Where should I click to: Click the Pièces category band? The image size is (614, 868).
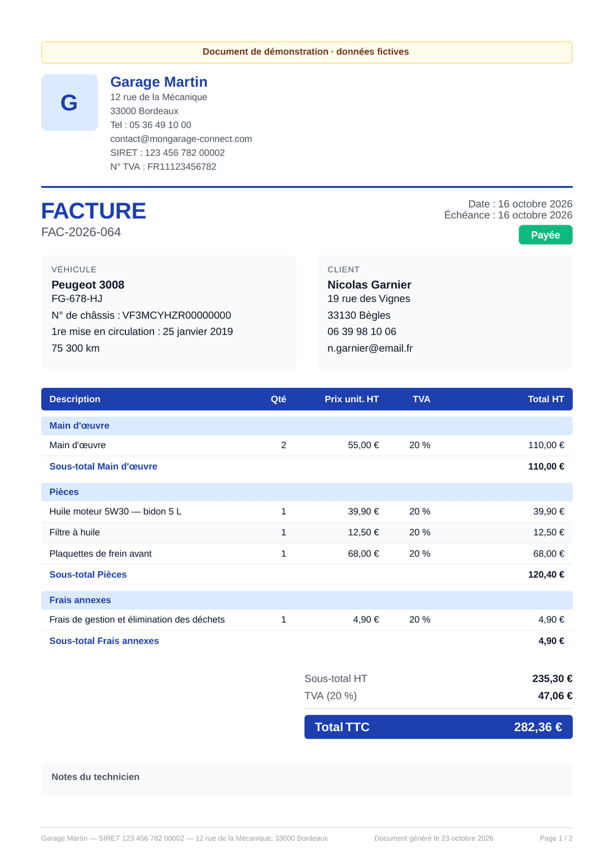(x=307, y=492)
